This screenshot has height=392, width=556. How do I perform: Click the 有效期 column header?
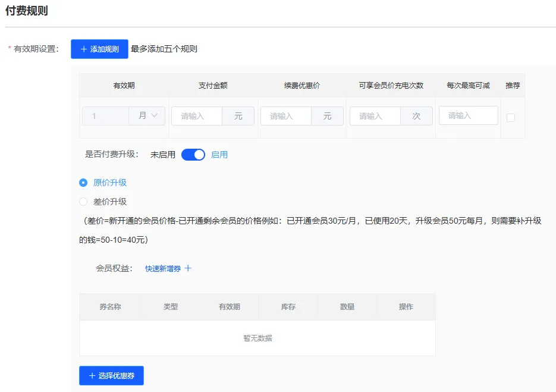point(123,85)
